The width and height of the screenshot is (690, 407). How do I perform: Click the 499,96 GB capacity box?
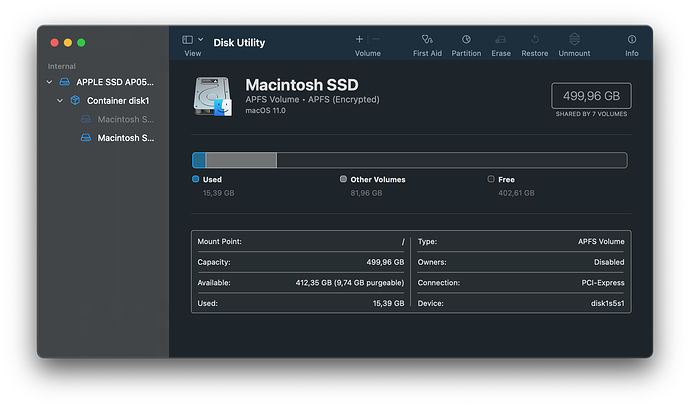591,96
